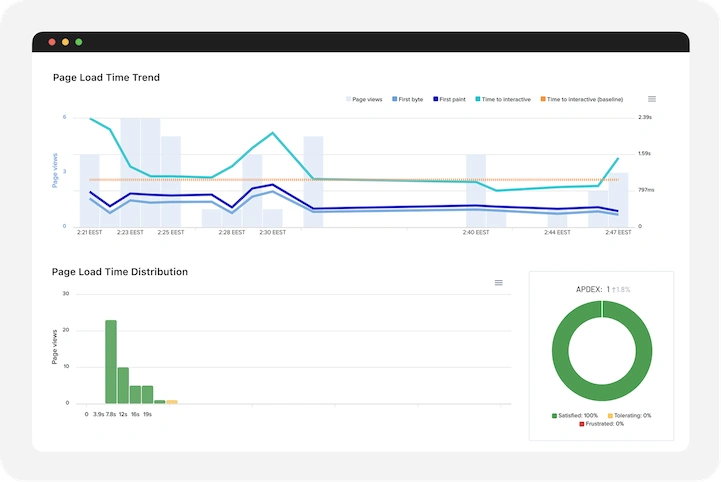Open the Page Load Time Distribution chart menu

498,283
